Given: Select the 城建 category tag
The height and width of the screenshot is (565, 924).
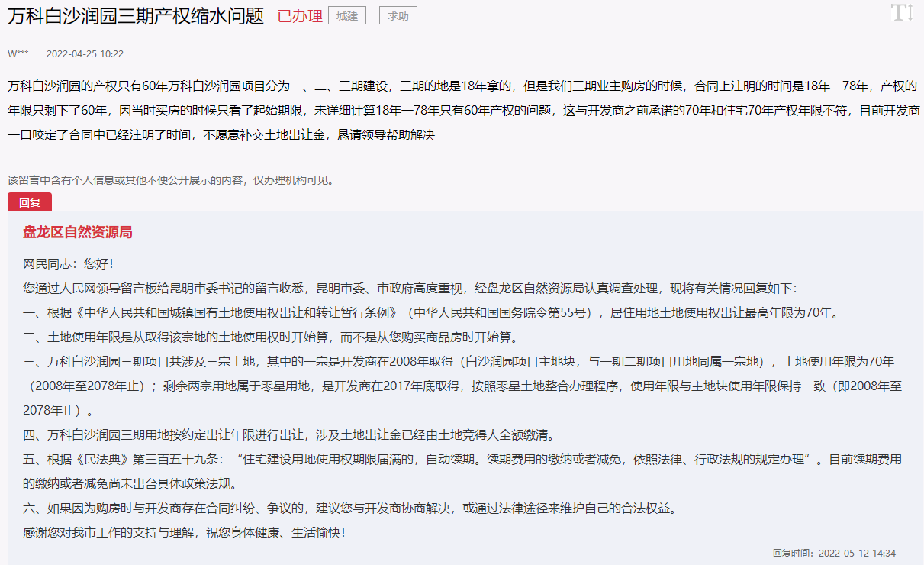Looking at the screenshot, I should (347, 16).
